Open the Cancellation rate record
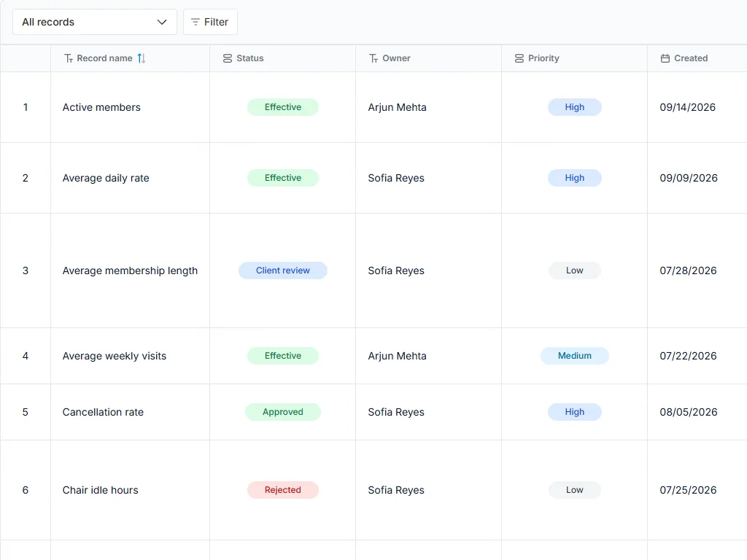 pos(103,412)
